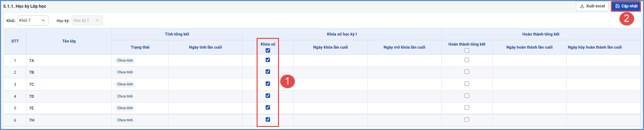
Task: Click Chưa tính status badge for 7C
Action: (125, 84)
